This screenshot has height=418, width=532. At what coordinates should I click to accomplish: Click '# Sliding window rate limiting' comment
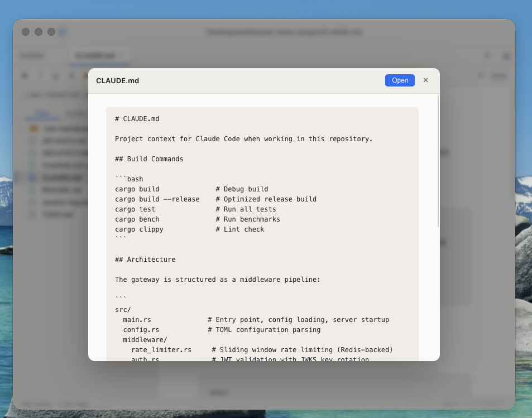point(303,350)
